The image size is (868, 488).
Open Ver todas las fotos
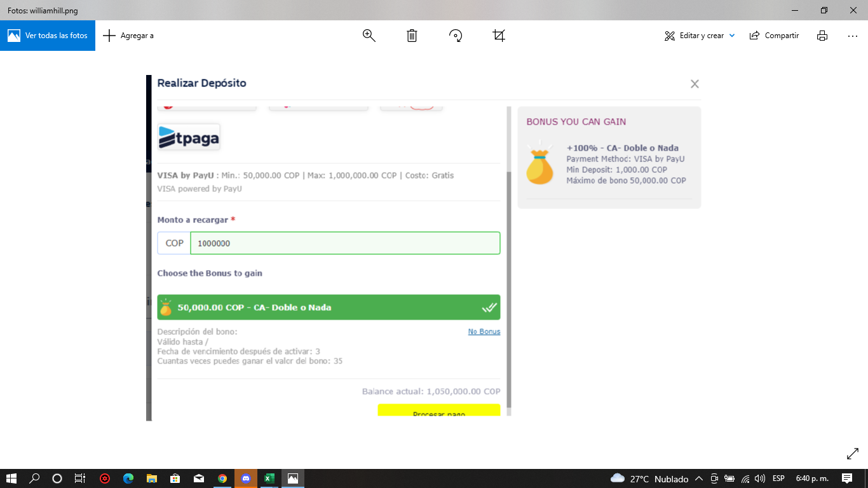coord(48,36)
